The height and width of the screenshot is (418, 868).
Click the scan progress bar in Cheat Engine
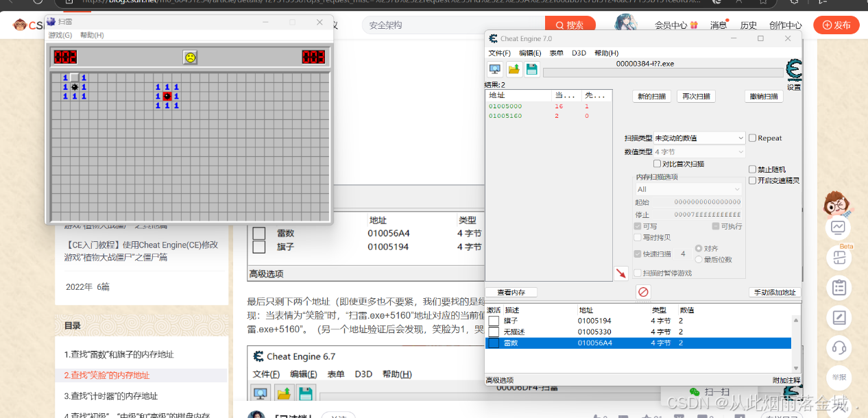(662, 73)
